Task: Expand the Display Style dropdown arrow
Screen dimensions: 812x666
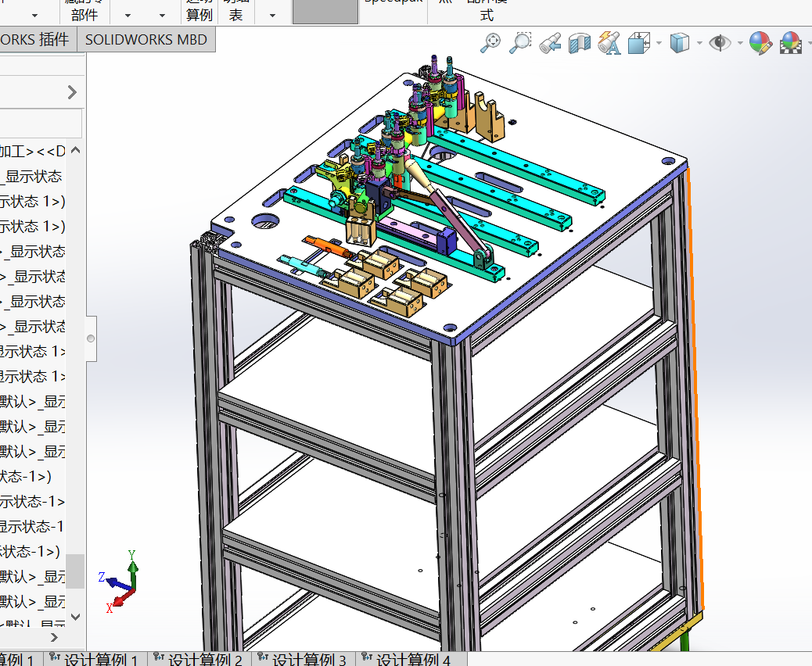Action: click(x=699, y=43)
